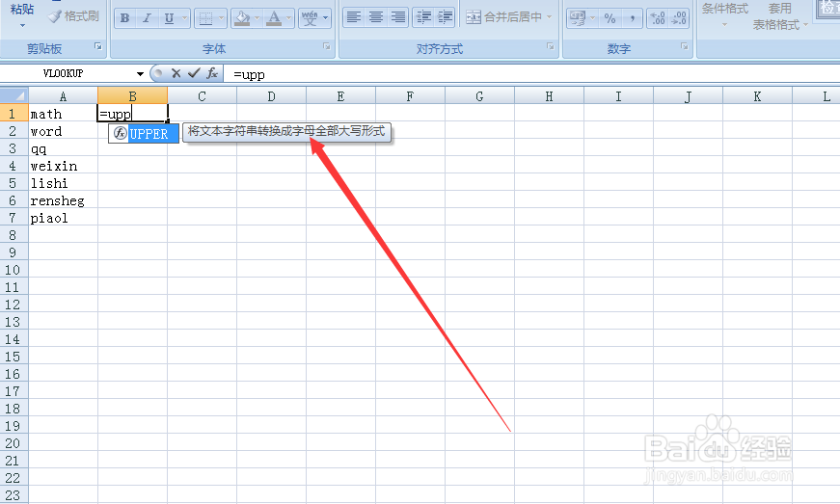Viewport: 840px width, 504px height.
Task: Toggle italic formatting
Action: coord(147,18)
